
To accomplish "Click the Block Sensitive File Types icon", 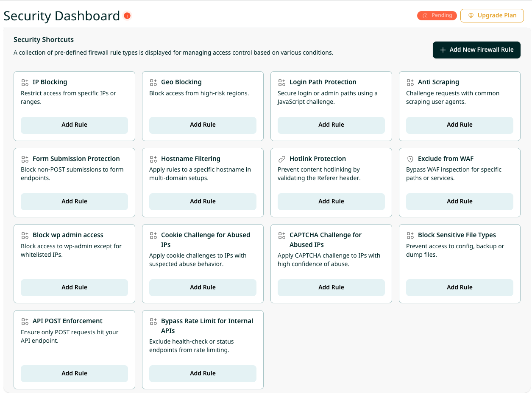I will (410, 235).
